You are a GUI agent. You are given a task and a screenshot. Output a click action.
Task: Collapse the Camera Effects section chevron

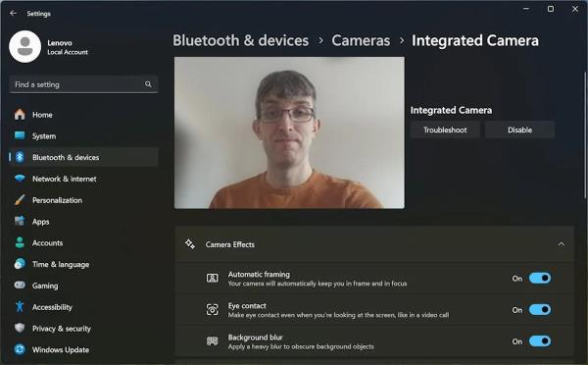(561, 244)
